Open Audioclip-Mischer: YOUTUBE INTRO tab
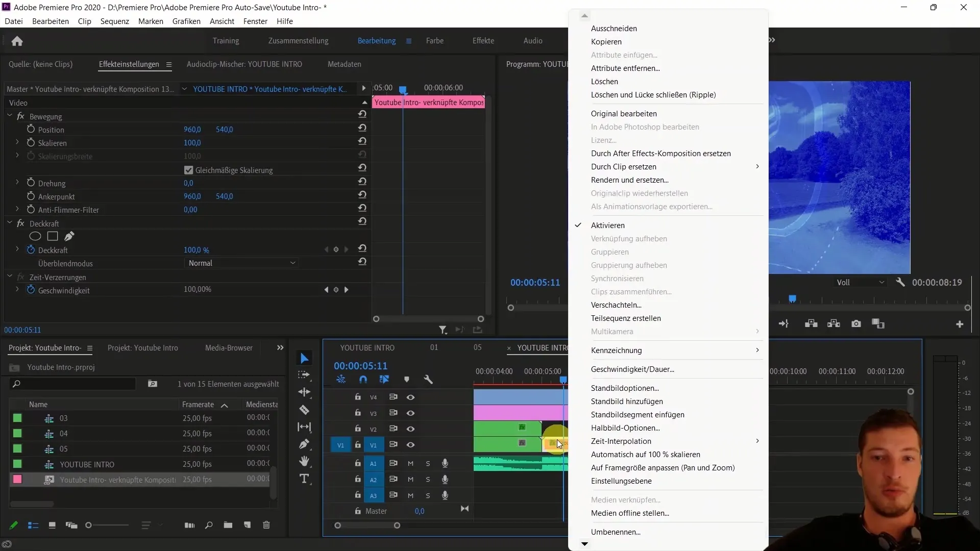 pyautogui.click(x=244, y=64)
